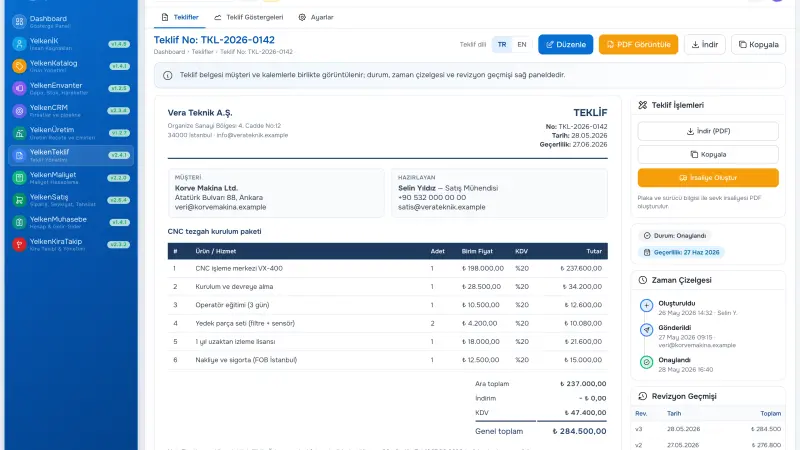Open the Dashboard sidebar icon
The width and height of the screenshot is (800, 450).
(19, 21)
